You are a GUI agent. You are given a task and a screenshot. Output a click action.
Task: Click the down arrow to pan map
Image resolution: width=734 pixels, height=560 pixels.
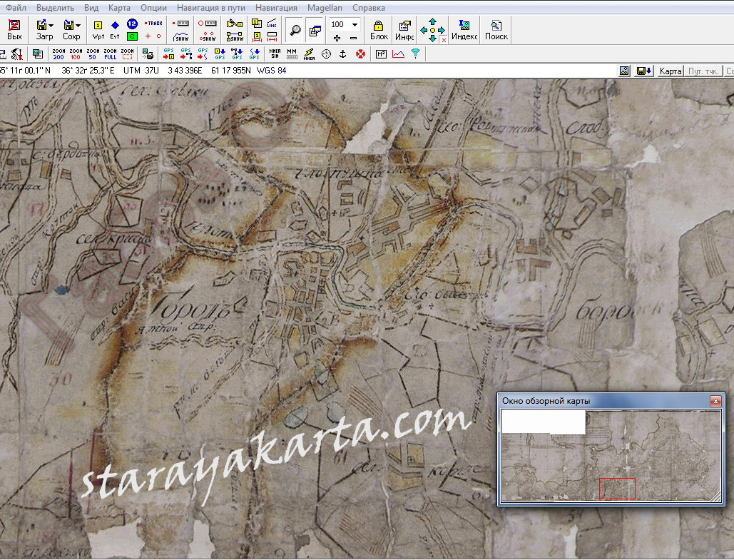(x=432, y=39)
